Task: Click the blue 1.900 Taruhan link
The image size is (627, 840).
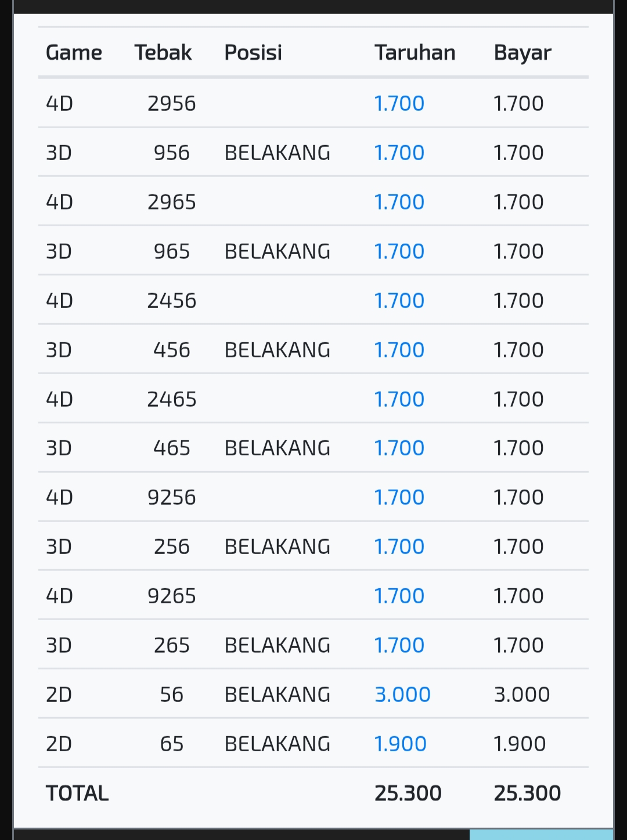Action: pos(400,744)
